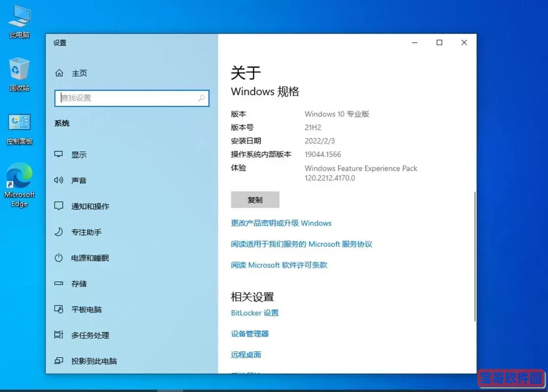The width and height of the screenshot is (548, 392).
Task: Click the multitasking icon for 多任务处理
Action: click(x=59, y=335)
